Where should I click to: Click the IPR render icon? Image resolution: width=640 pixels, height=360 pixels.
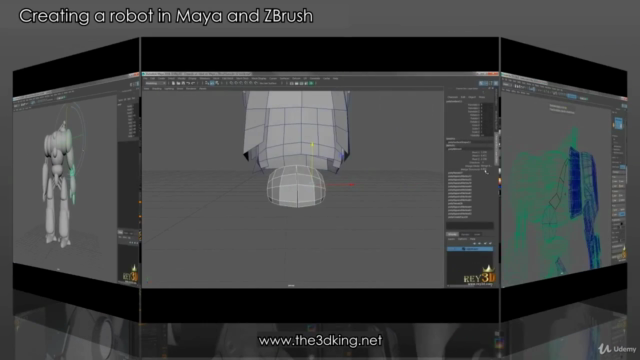[x=301, y=83]
